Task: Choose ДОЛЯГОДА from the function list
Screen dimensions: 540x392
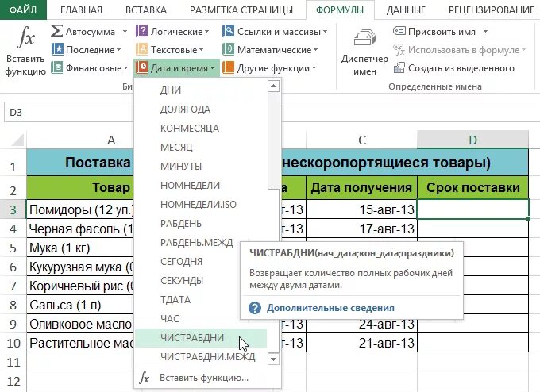Action: pos(201,109)
